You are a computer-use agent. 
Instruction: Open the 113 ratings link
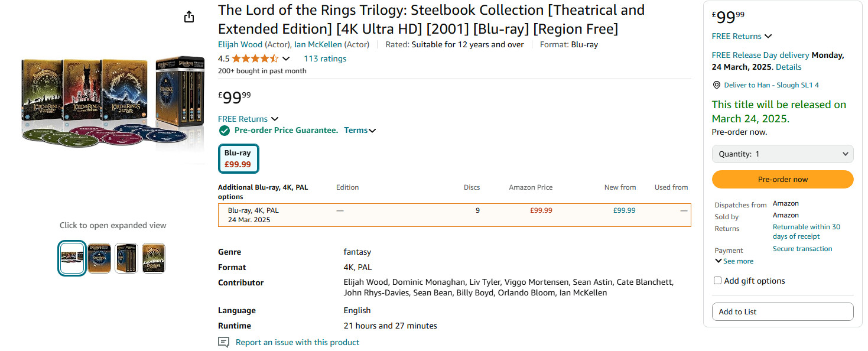point(325,58)
